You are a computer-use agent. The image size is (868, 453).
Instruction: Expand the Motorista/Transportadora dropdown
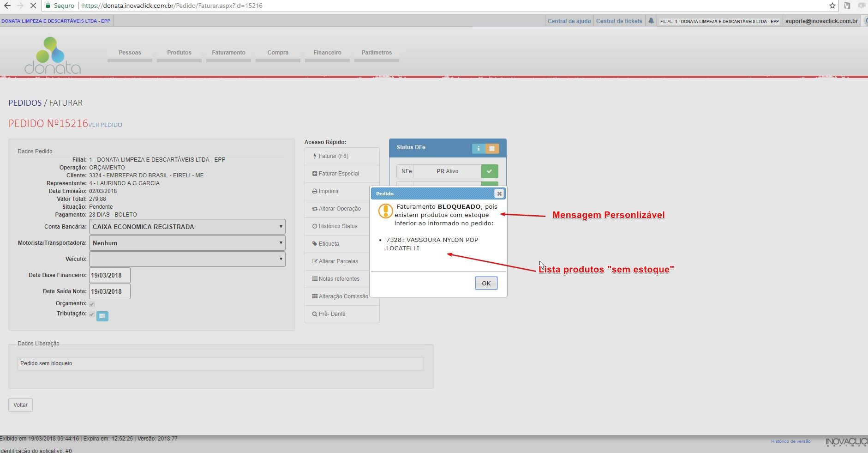187,243
